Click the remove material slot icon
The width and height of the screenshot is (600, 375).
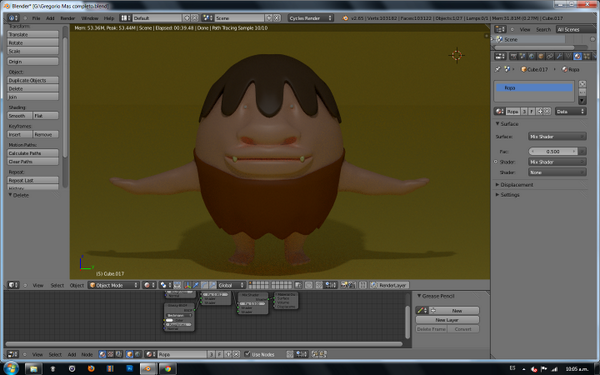(x=582, y=92)
